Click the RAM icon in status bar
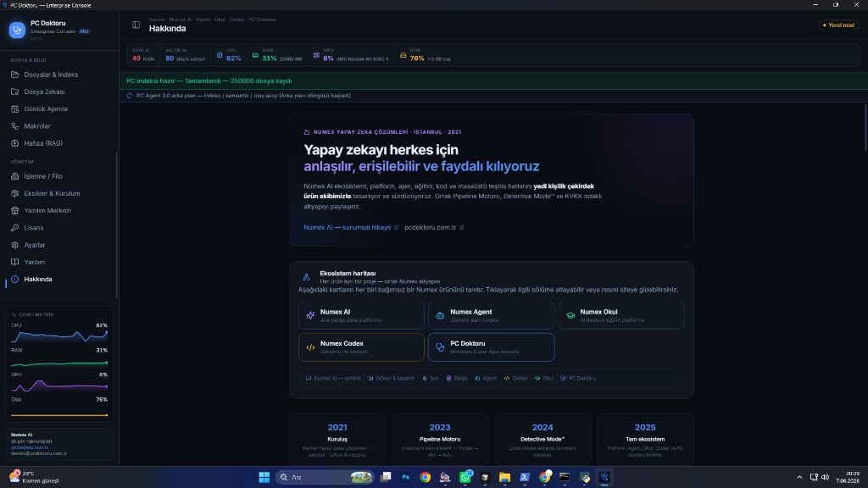The height and width of the screenshot is (488, 868). pos(255,55)
